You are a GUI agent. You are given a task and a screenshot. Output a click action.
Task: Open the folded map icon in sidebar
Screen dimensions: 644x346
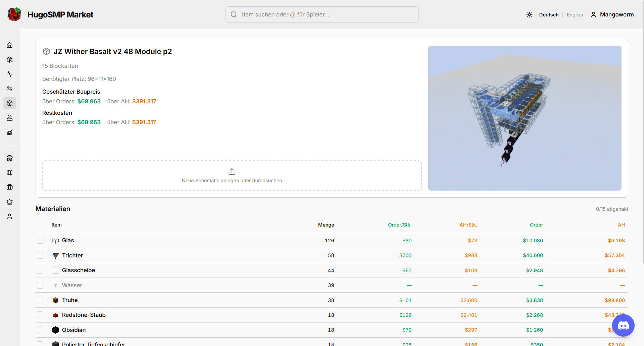[10, 173]
